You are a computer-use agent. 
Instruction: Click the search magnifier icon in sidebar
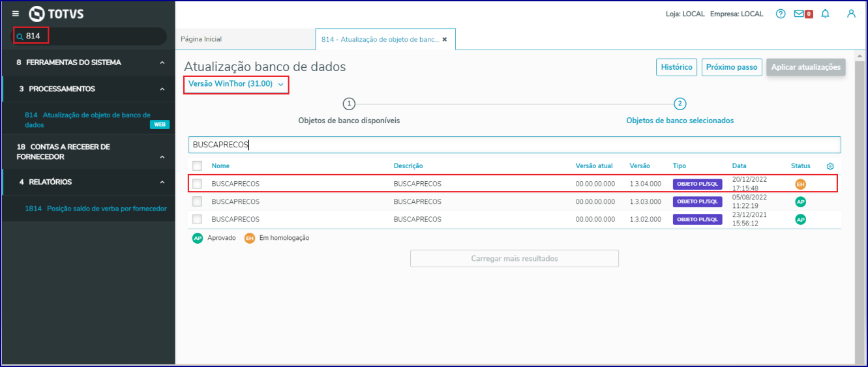(20, 37)
